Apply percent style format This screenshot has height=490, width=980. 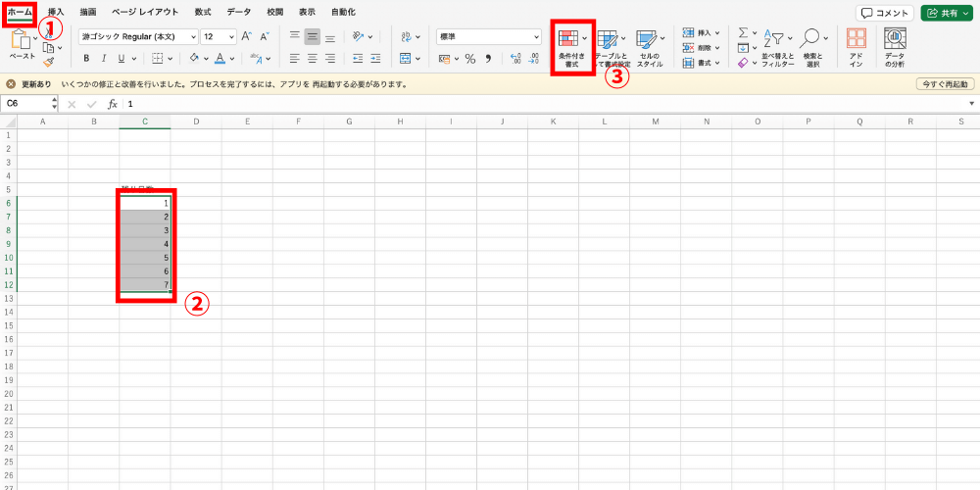(x=470, y=59)
